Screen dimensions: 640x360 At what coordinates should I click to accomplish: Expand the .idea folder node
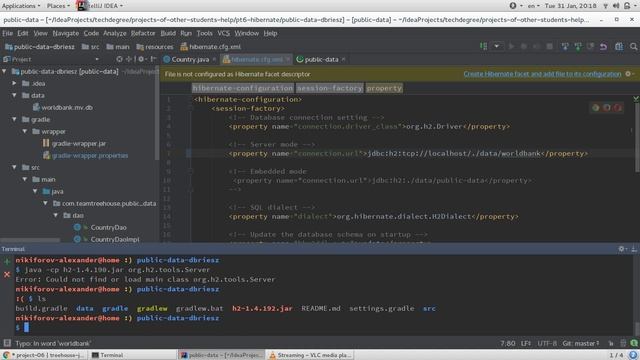pos(14,83)
